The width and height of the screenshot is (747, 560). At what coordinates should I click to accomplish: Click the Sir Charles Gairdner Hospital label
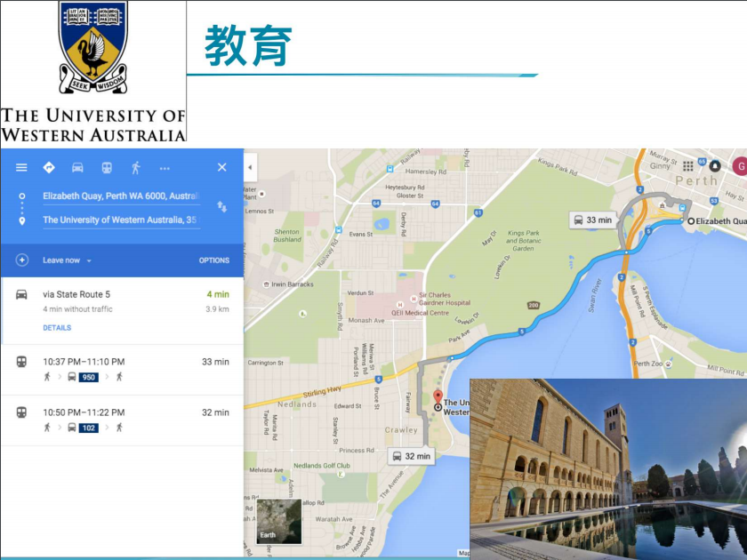pos(445,299)
